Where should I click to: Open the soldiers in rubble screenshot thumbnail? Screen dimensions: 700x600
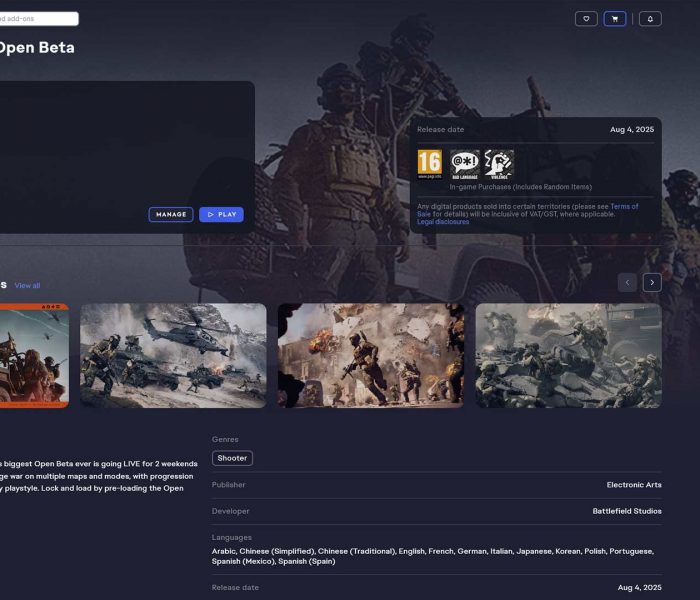568,355
